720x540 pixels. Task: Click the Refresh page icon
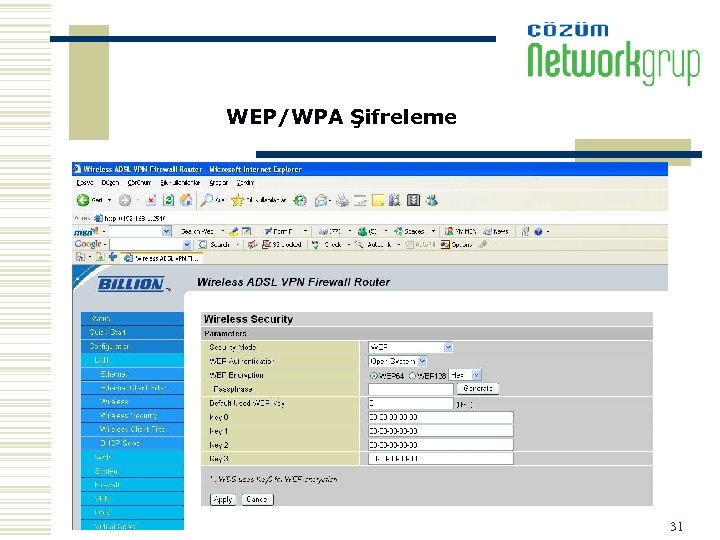pyautogui.click(x=169, y=200)
